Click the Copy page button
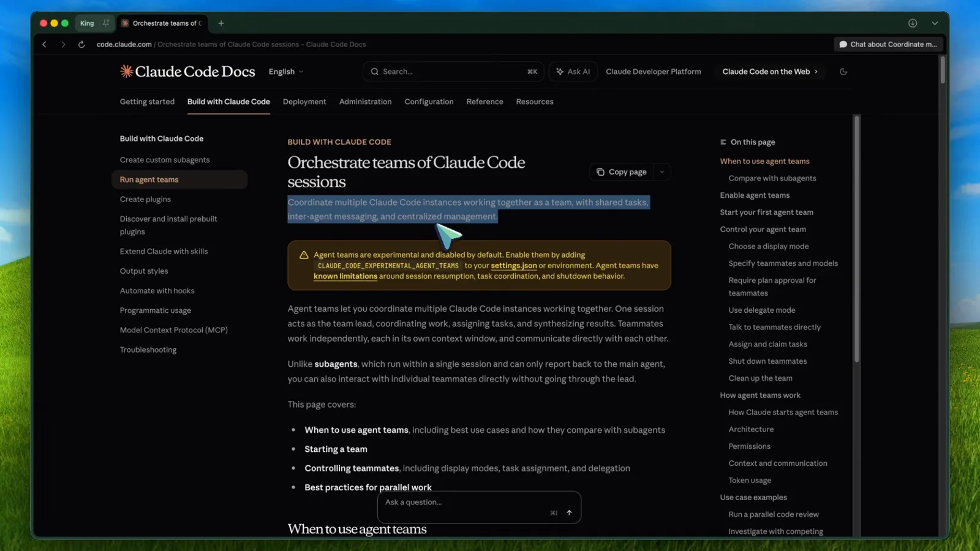This screenshot has width=980, height=551. [x=622, y=172]
